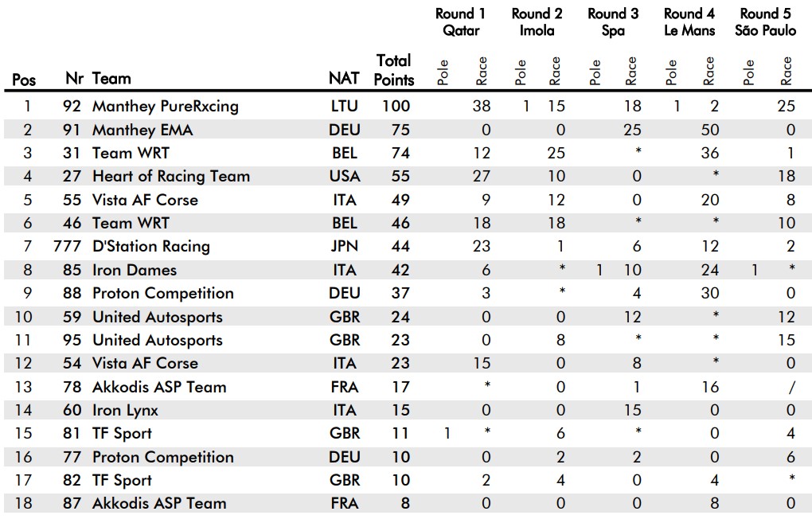The height and width of the screenshot is (519, 812).
Task: Click the "Round 2 Imola" header
Action: click(537, 22)
